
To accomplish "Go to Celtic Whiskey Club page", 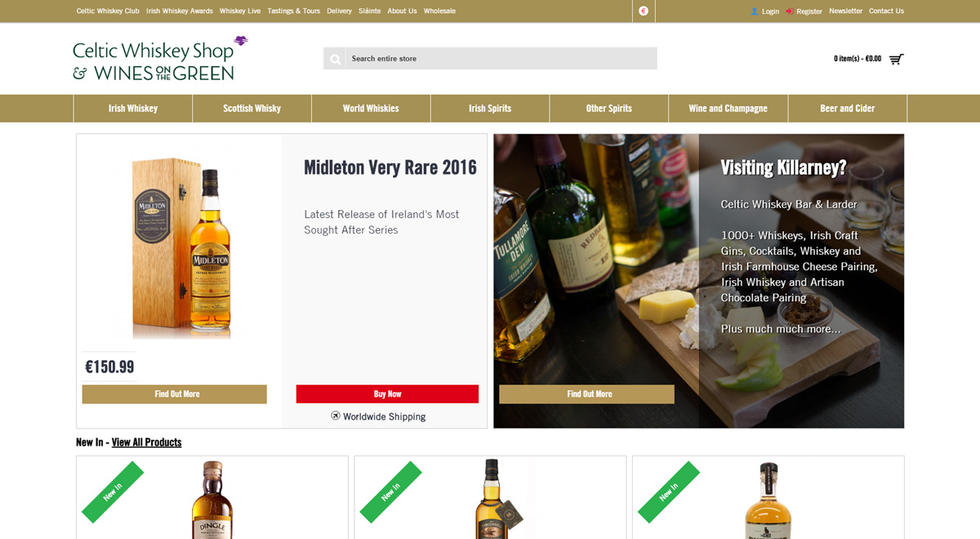I will click(x=108, y=11).
